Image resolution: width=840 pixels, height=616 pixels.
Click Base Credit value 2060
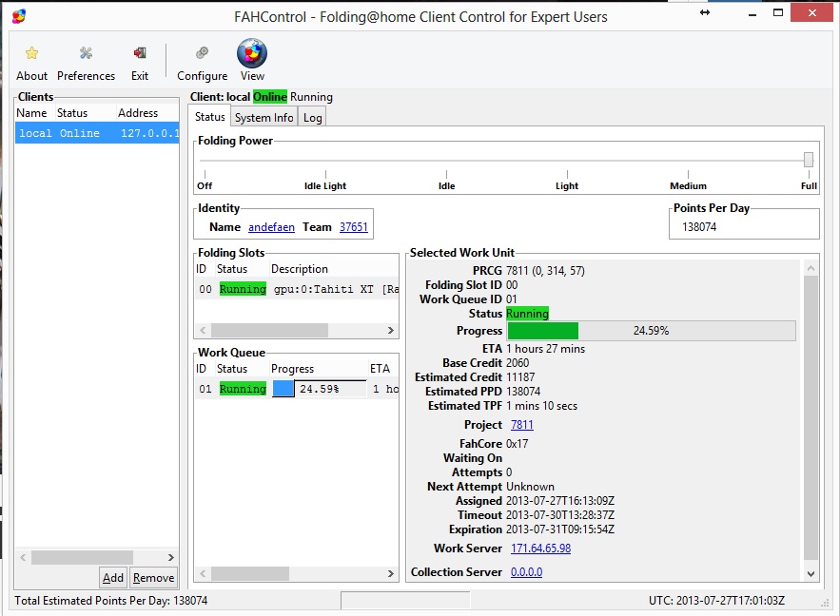tap(518, 363)
